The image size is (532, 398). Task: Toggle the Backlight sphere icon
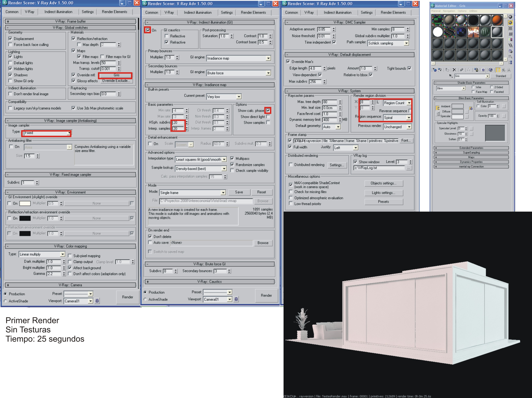coord(510,23)
